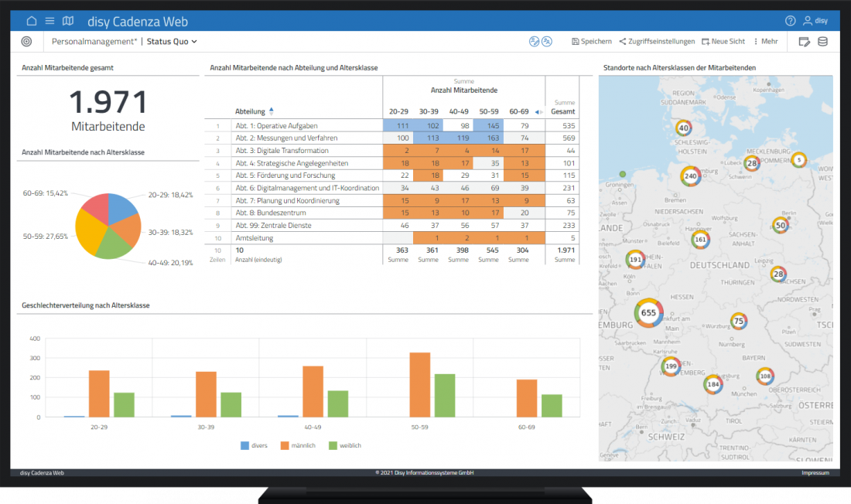Click the annotation pencil-sheet icon at top right

click(x=804, y=41)
